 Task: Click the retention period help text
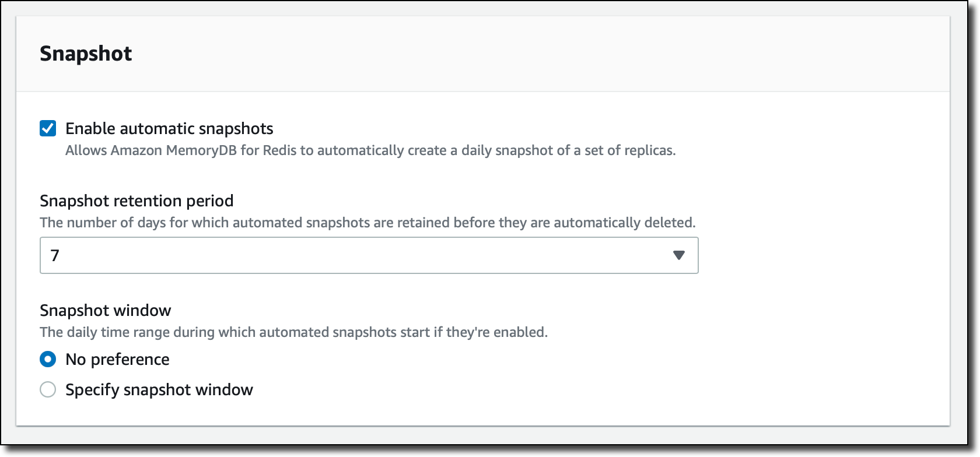367,223
